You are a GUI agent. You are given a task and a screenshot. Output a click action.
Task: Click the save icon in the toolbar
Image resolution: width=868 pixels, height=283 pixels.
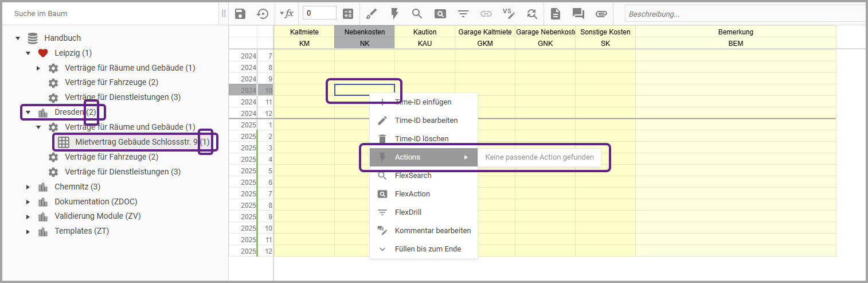tap(240, 14)
